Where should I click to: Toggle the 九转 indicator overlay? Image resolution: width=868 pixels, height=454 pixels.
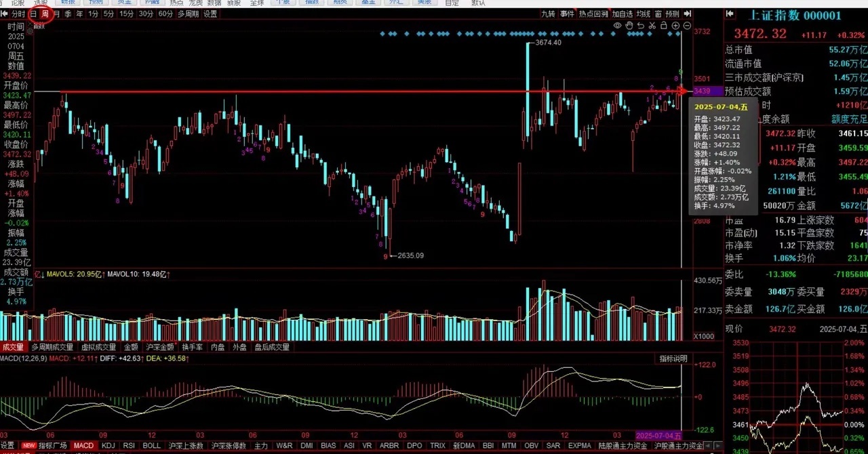549,14
